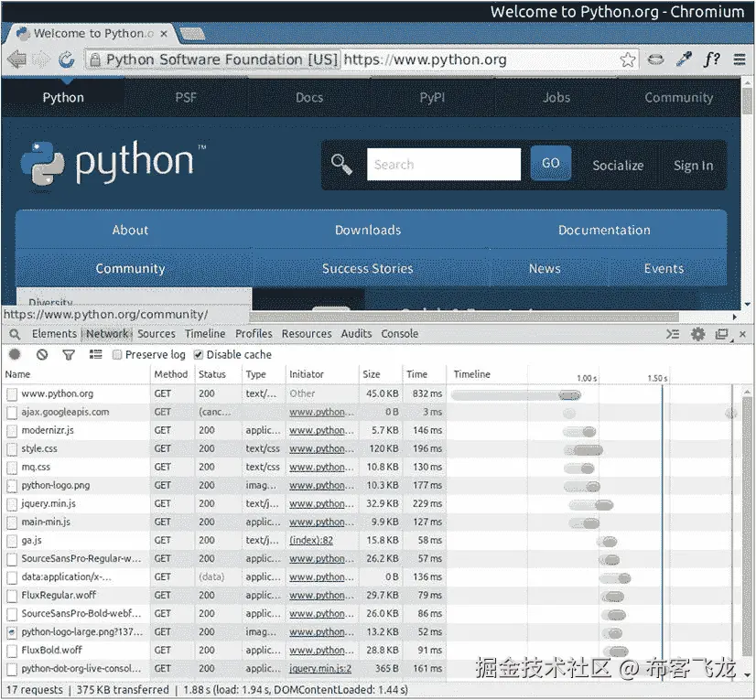Click the file icon of style.css row
The width and height of the screenshot is (756, 700).
tap(12, 449)
